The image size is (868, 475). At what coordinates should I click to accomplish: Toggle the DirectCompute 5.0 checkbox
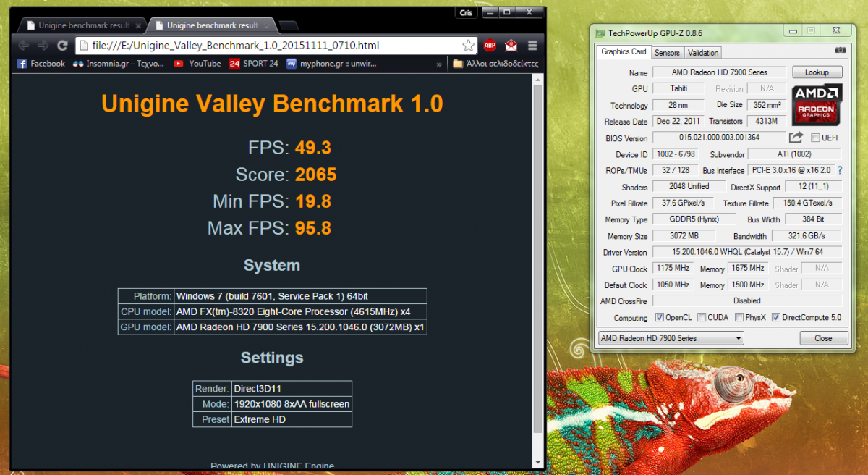tap(776, 317)
